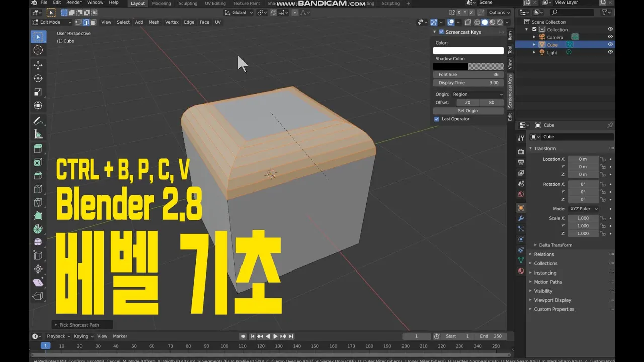Click the Font Size value slider
644x362 pixels.
pyautogui.click(x=468, y=74)
